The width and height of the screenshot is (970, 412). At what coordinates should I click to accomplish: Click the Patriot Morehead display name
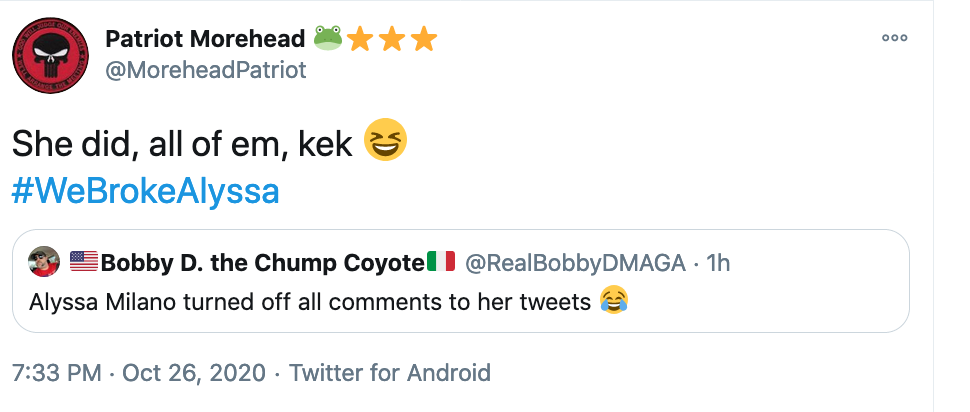(x=205, y=40)
